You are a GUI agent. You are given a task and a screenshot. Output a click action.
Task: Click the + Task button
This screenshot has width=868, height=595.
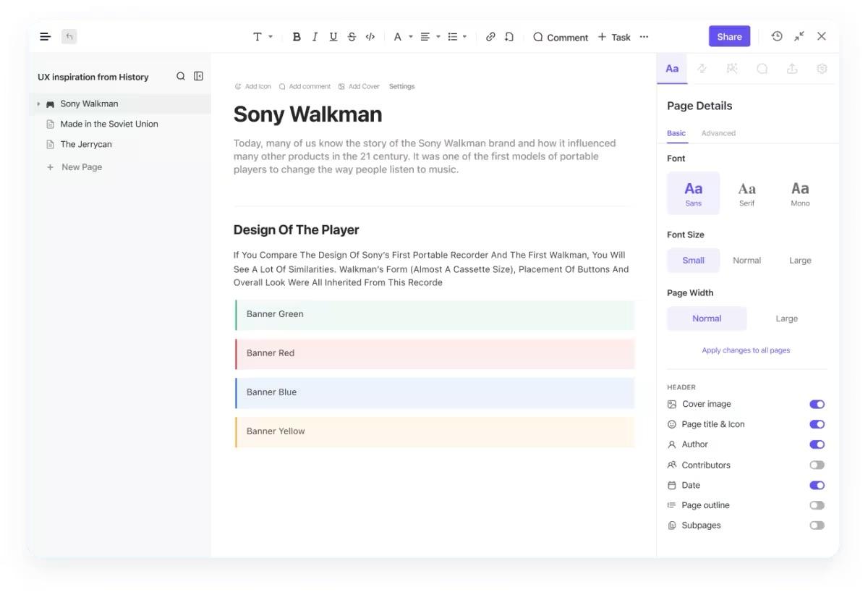(x=614, y=37)
